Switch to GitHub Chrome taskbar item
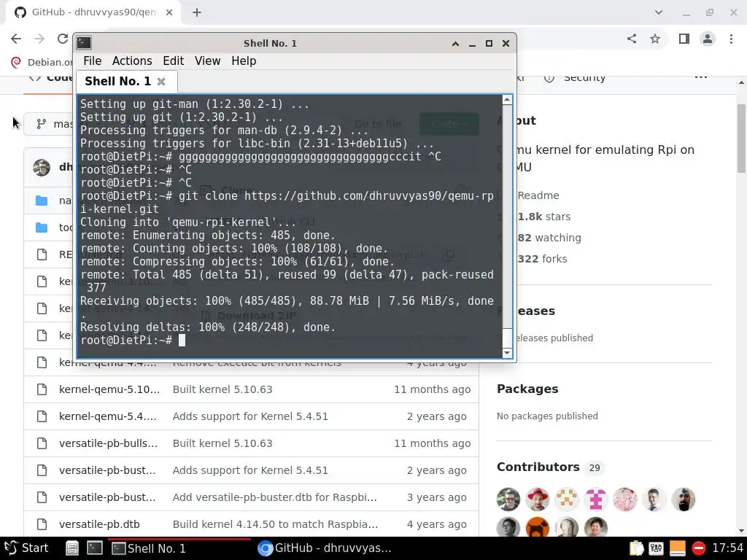This screenshot has height=560, width=747. point(325,548)
